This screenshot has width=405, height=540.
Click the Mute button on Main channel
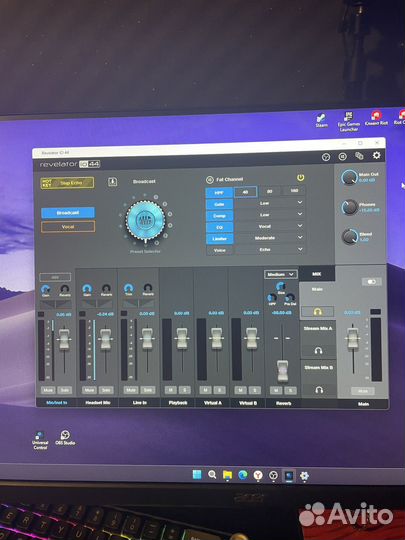pos(363,391)
